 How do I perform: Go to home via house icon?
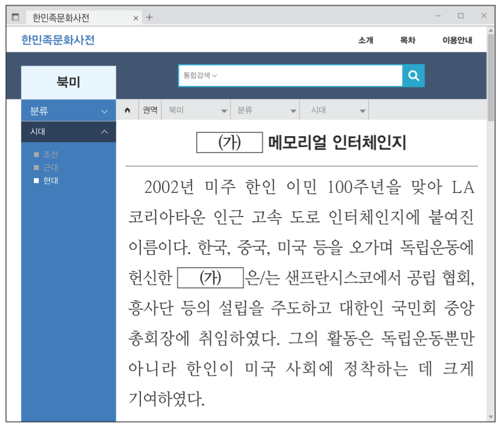pyautogui.click(x=127, y=110)
